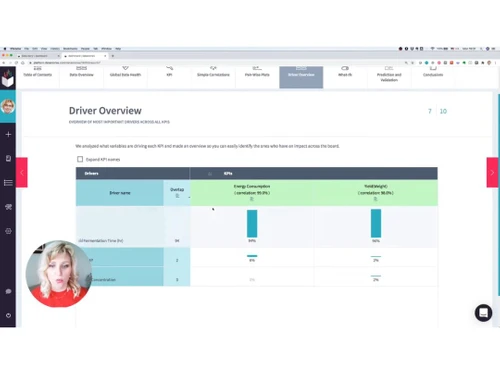Click the Drivers table header

pyautogui.click(x=133, y=173)
